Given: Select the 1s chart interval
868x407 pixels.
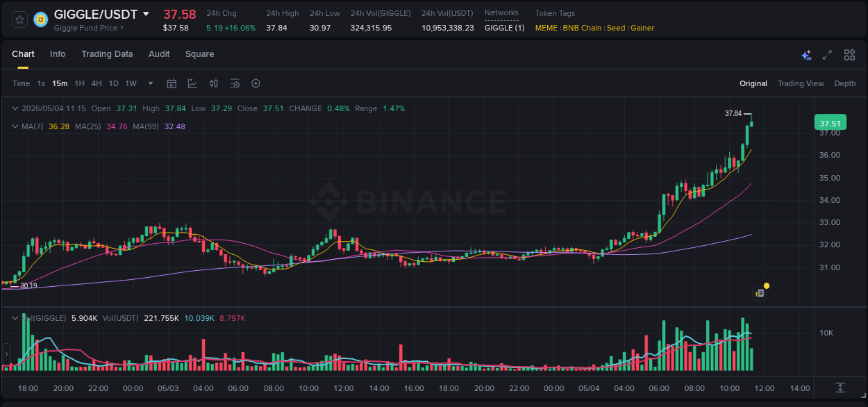Looking at the screenshot, I should (41, 83).
